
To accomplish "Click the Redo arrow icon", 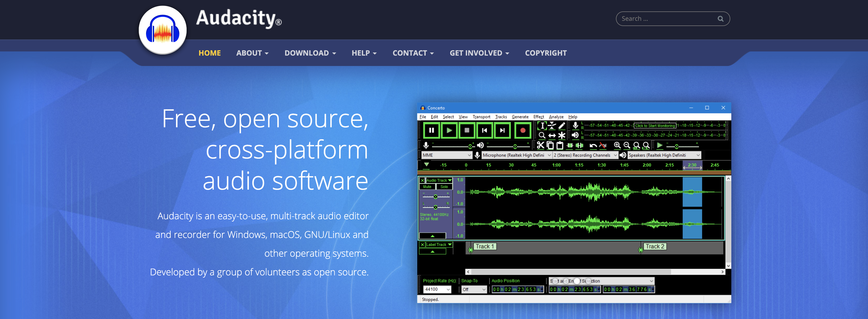I will pyautogui.click(x=603, y=145).
